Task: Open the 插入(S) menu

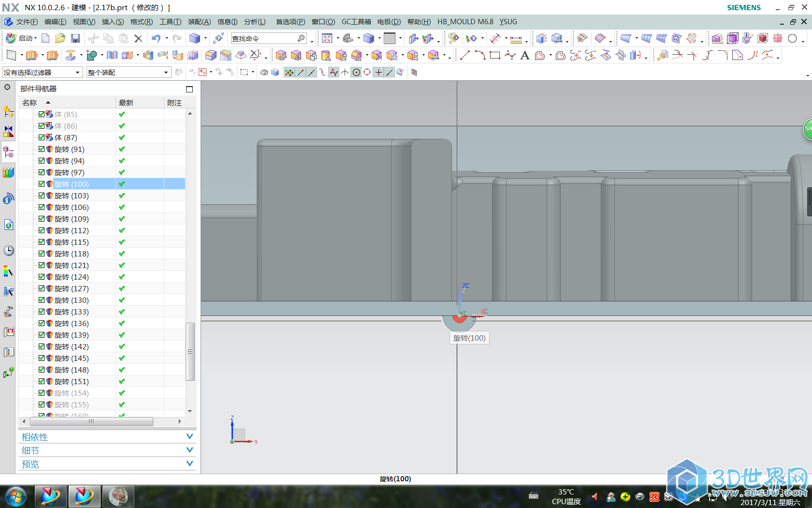Action: [113, 22]
